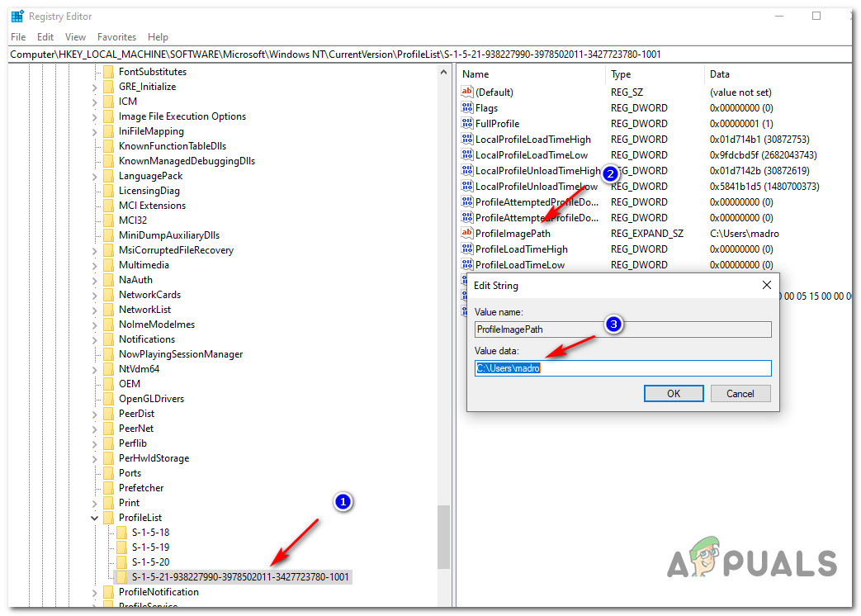Select the ICM folder icon

108,102
